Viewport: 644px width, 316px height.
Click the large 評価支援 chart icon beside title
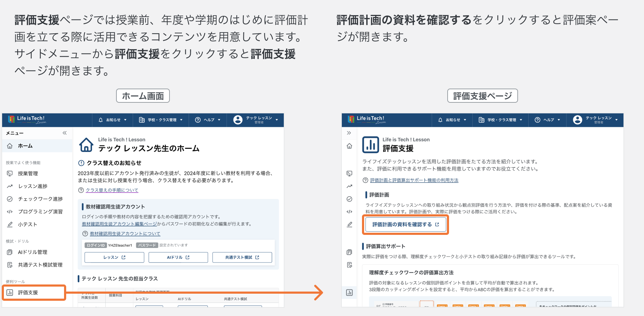click(x=370, y=145)
